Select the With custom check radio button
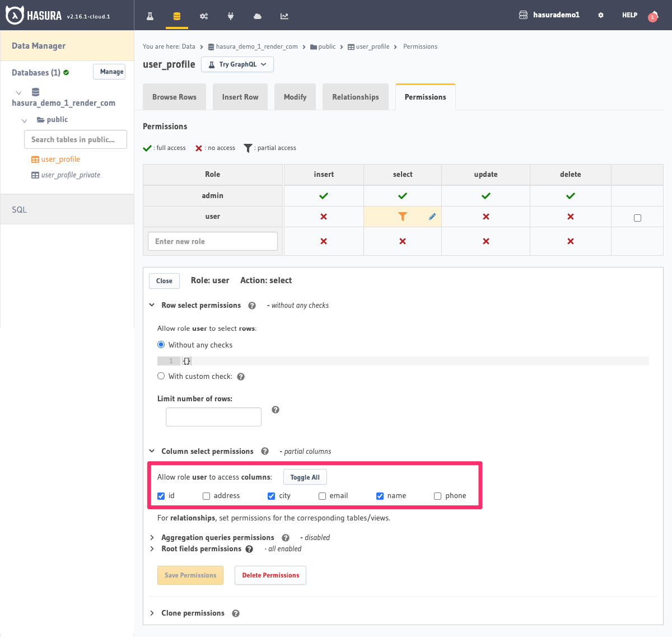The width and height of the screenshot is (672, 638). 161,376
